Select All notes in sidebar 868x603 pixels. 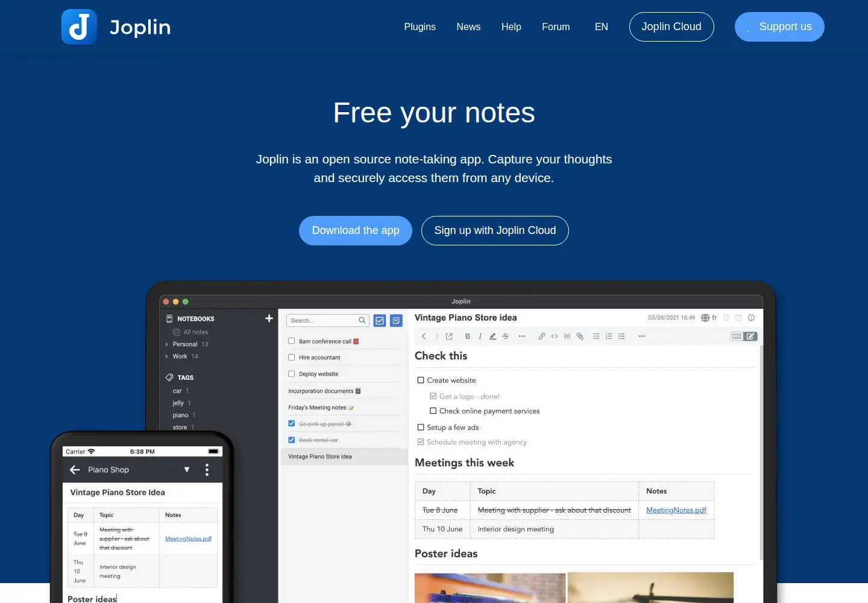[x=190, y=332]
